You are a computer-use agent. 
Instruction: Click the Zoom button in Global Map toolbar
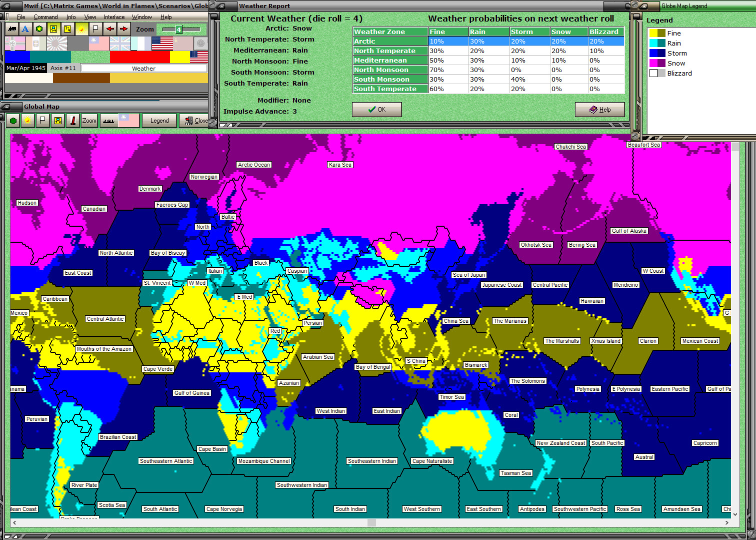point(89,121)
